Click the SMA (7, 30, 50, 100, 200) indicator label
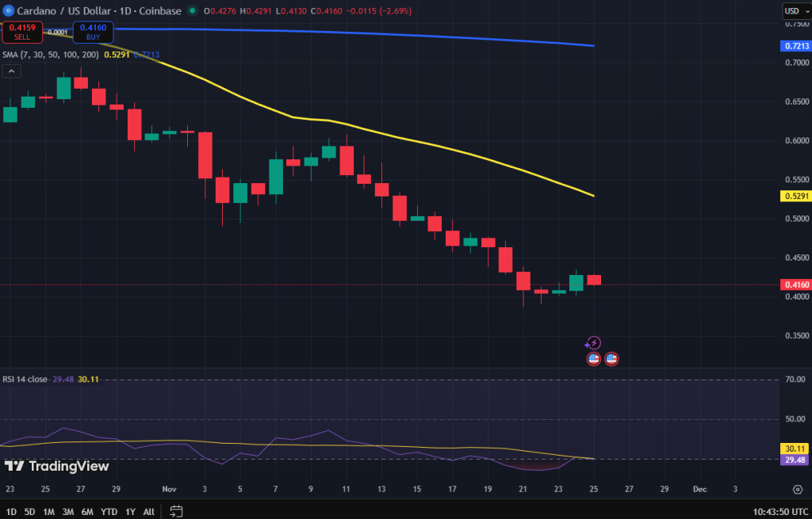The image size is (812, 519). 50,55
